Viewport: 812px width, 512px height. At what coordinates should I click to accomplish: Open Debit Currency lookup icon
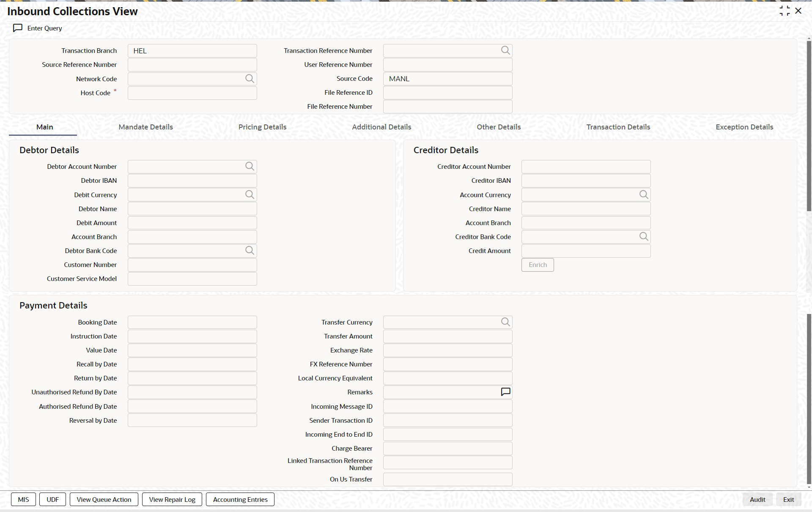(x=250, y=195)
